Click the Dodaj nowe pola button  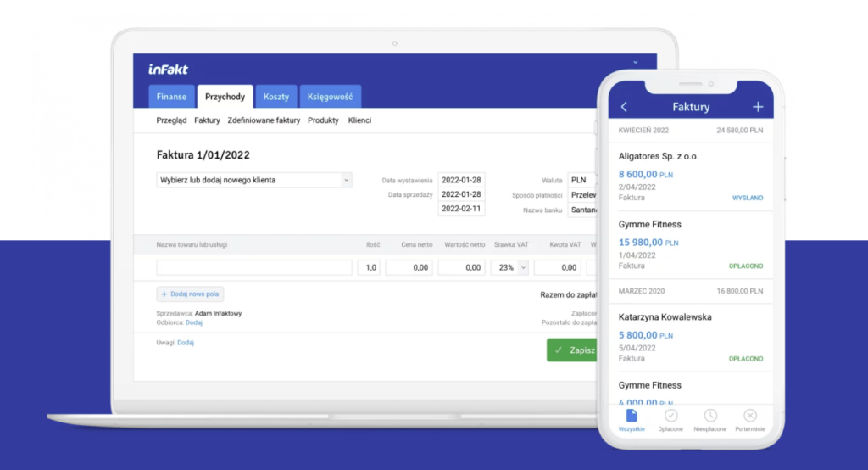pyautogui.click(x=190, y=294)
